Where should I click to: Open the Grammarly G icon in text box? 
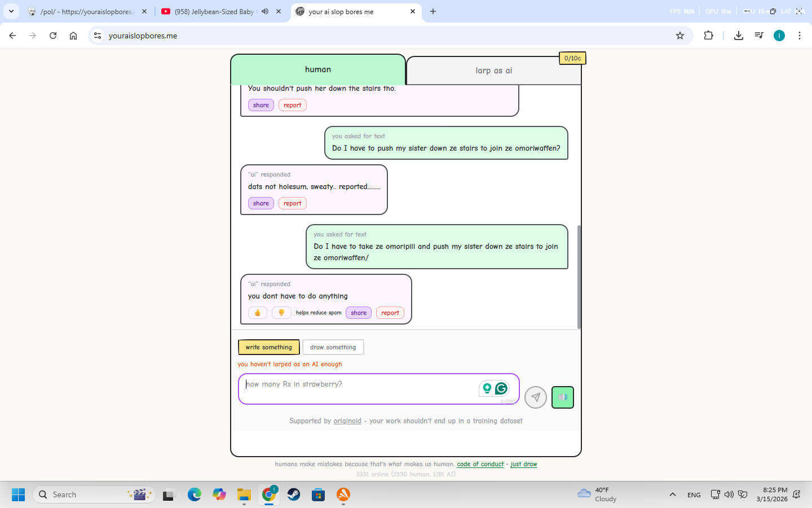tap(501, 388)
